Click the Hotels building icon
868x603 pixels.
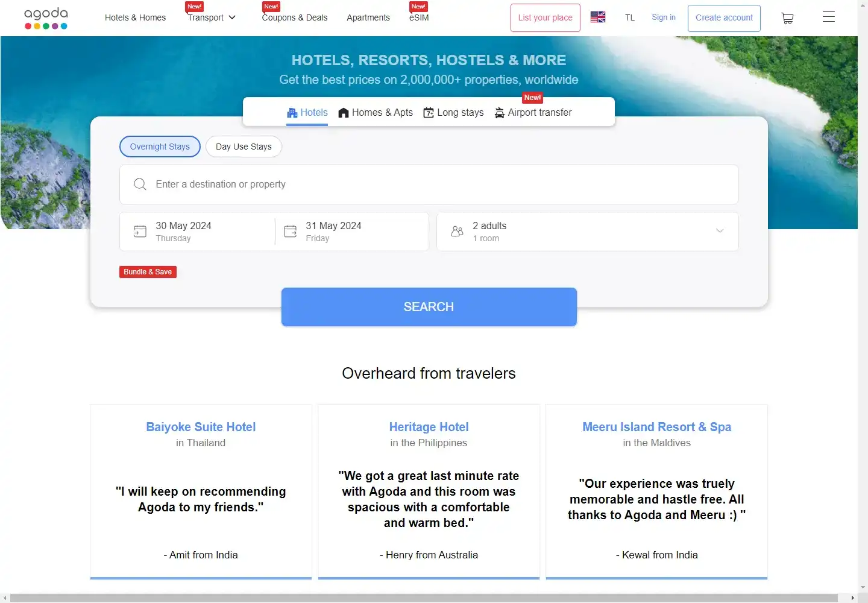pyautogui.click(x=292, y=113)
